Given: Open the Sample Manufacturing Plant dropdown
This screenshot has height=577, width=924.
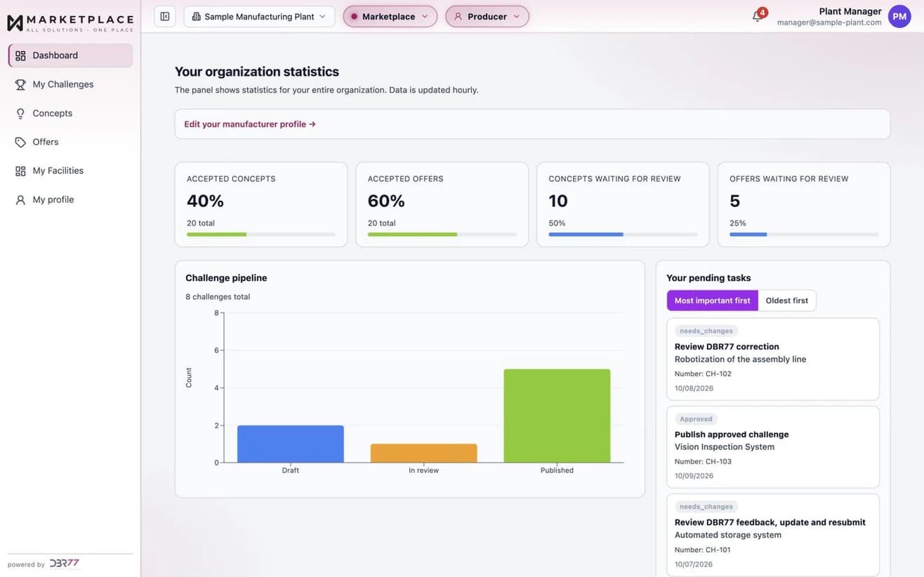Looking at the screenshot, I should (x=259, y=16).
